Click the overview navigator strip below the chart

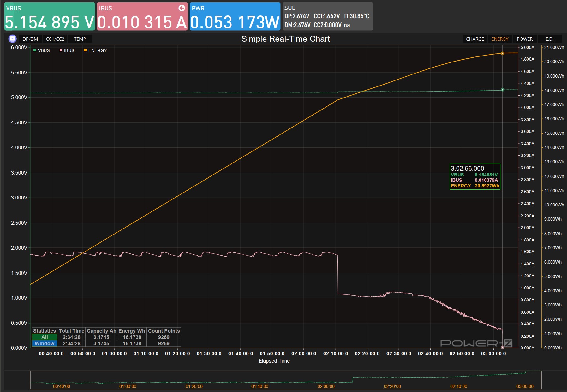286,380
